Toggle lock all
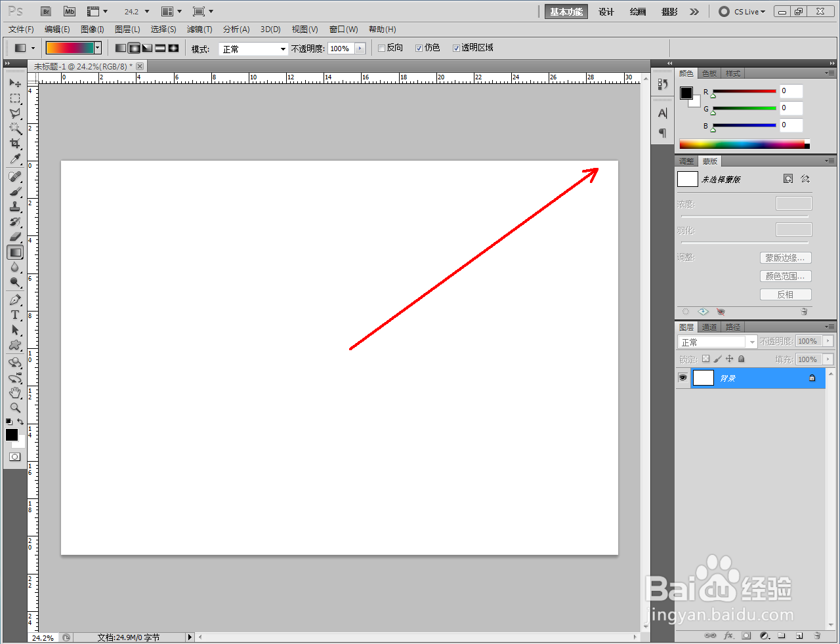This screenshot has height=644, width=840. tap(742, 359)
